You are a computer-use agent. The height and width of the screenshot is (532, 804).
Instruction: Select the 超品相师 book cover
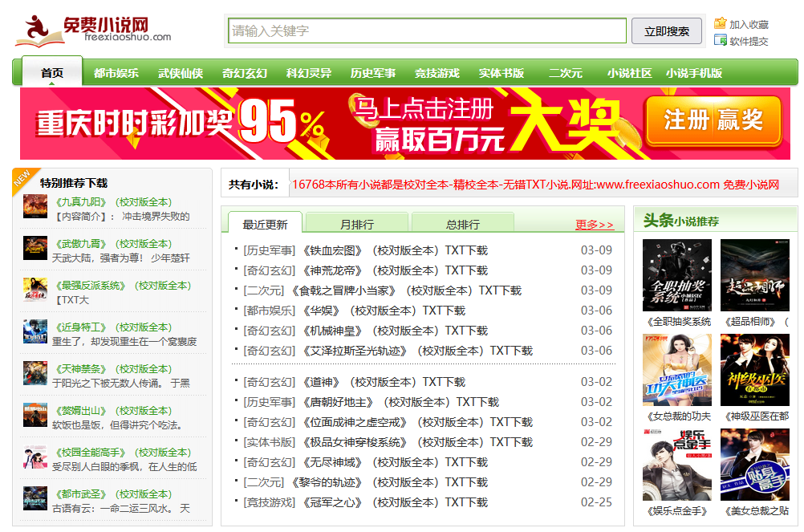(754, 275)
